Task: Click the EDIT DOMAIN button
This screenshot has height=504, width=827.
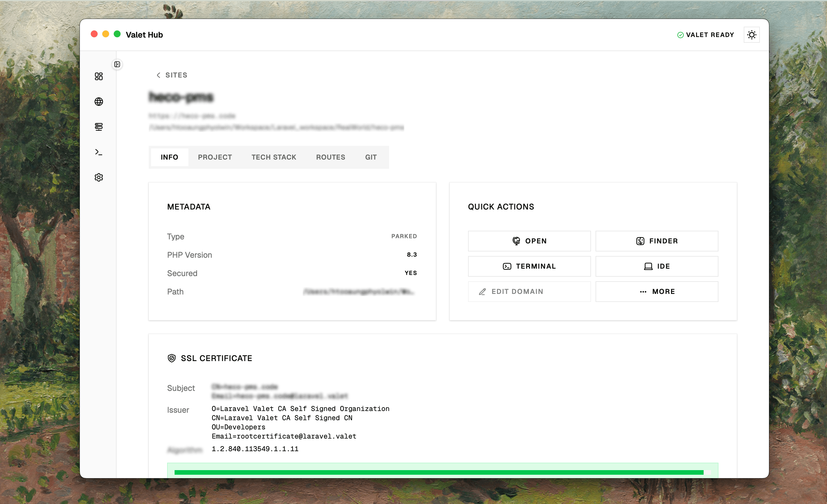Action: (529, 292)
